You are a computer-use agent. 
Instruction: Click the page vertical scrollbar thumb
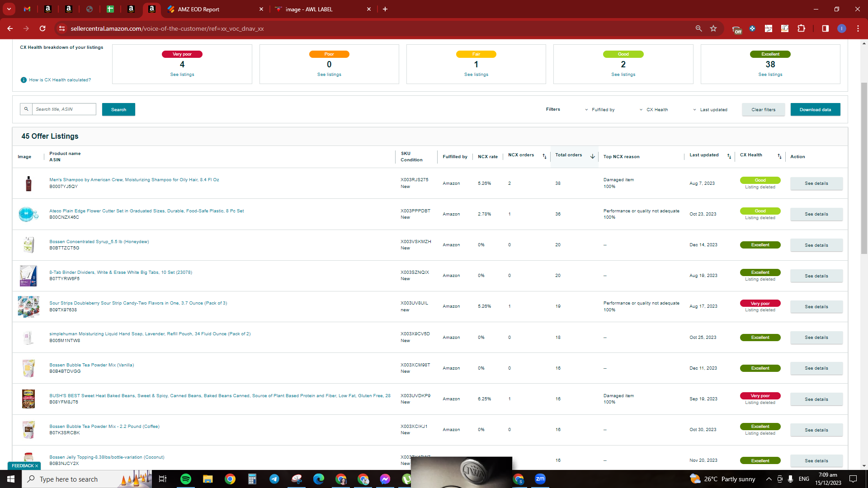pyautogui.click(x=864, y=167)
